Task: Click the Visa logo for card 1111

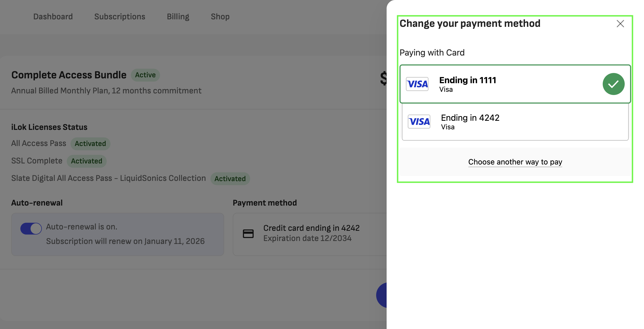Action: tap(417, 84)
